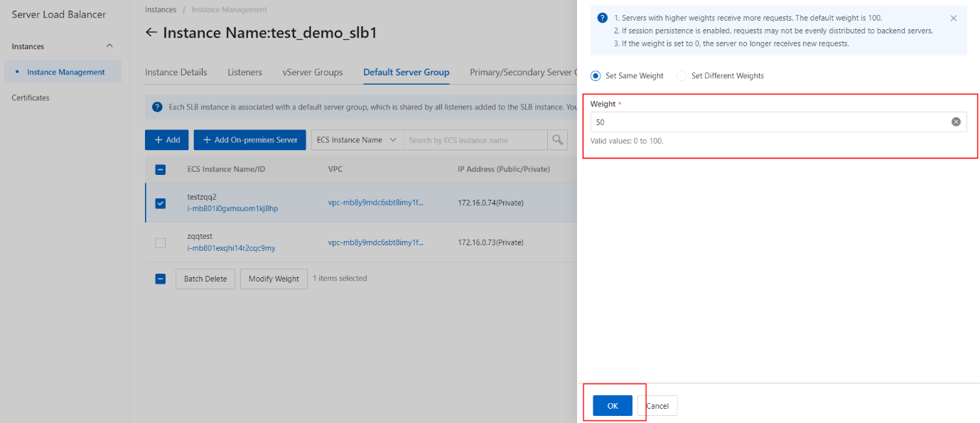980x423 pixels.
Task: Click the help icon in default server group notice
Action: (158, 107)
